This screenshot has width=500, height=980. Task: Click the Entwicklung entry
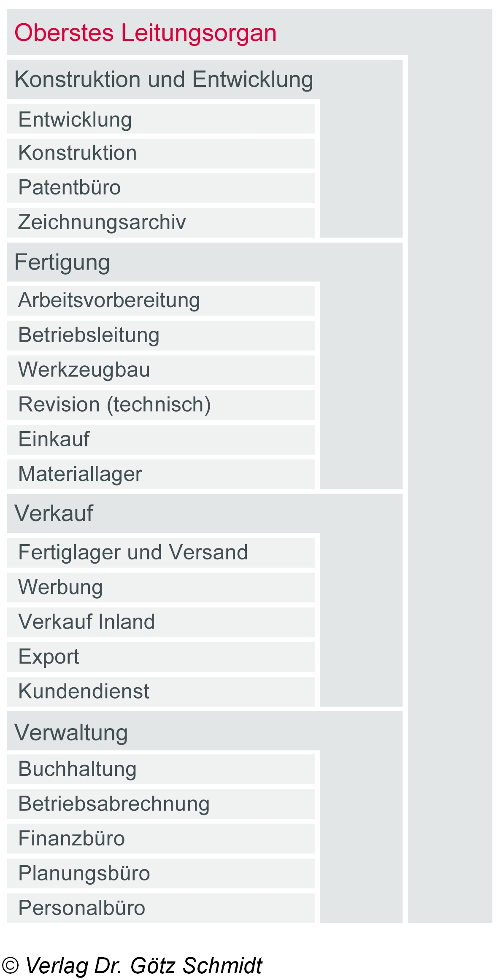tap(75, 119)
